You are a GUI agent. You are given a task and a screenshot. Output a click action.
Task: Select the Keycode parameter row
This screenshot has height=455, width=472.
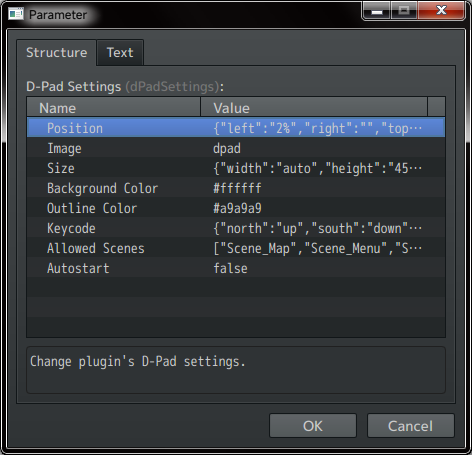(236, 227)
